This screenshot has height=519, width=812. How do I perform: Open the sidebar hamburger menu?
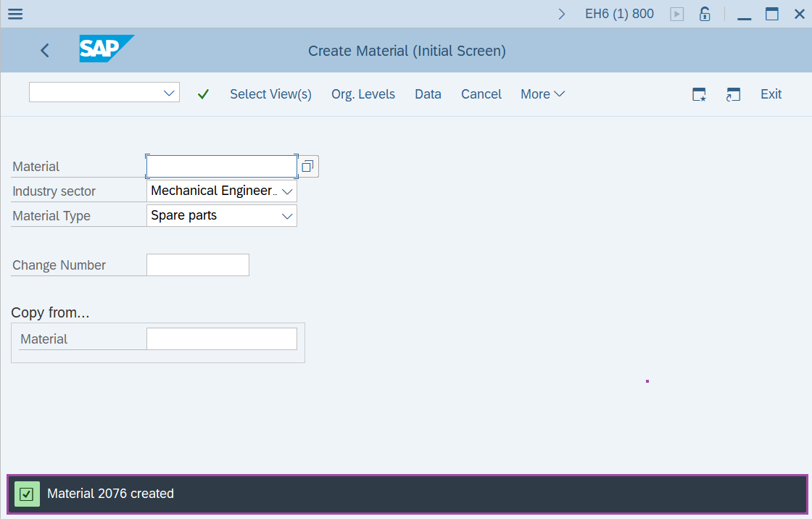coord(15,13)
